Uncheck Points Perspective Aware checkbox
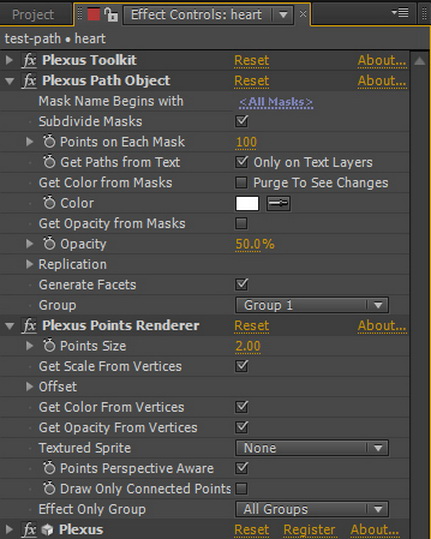The height and width of the screenshot is (539, 431). 242,468
